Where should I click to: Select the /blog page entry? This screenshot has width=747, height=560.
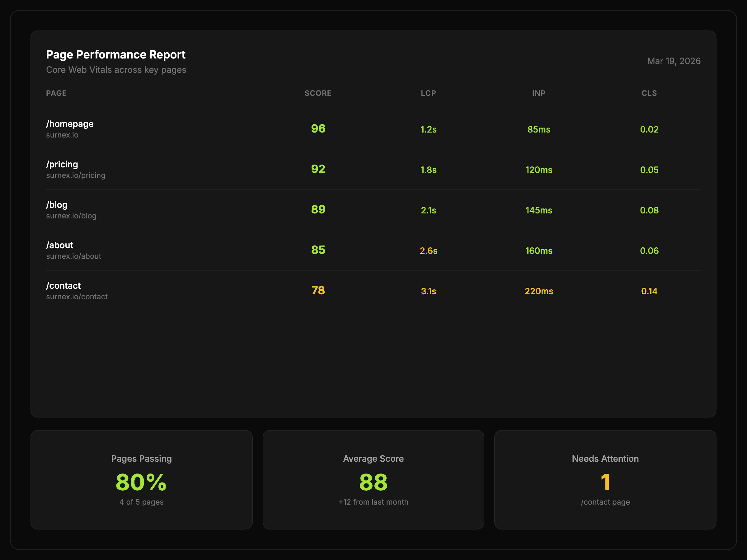(57, 205)
